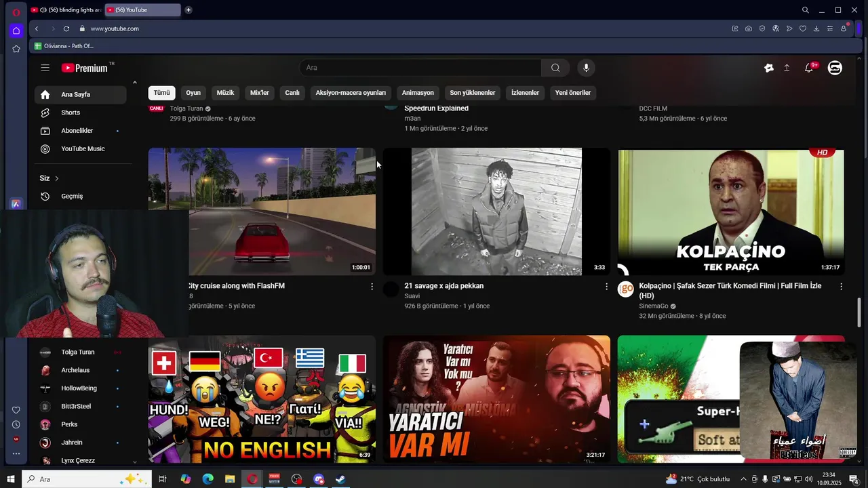Open Opera ad blocker shield icon
Viewport: 868px width, 488px height.
tap(762, 28)
